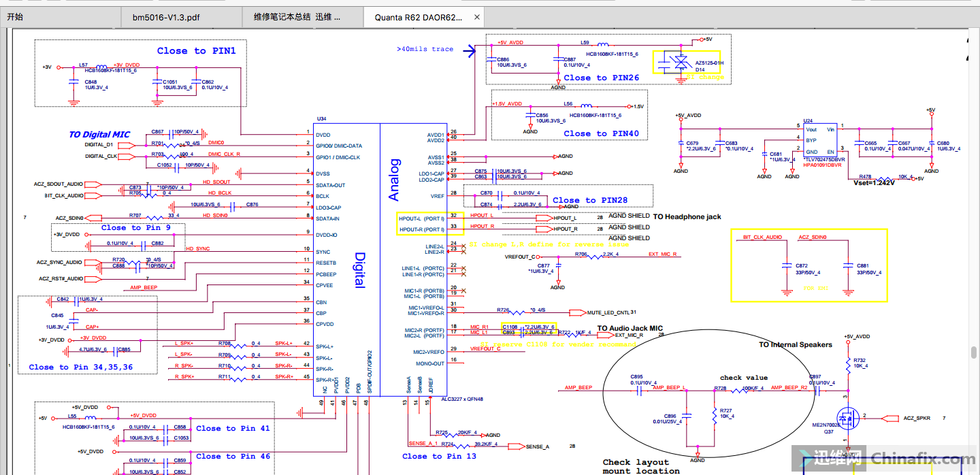The width and height of the screenshot is (980, 475).
Task: Click the 'Close to Pin 13' annotation
Action: coord(440,456)
